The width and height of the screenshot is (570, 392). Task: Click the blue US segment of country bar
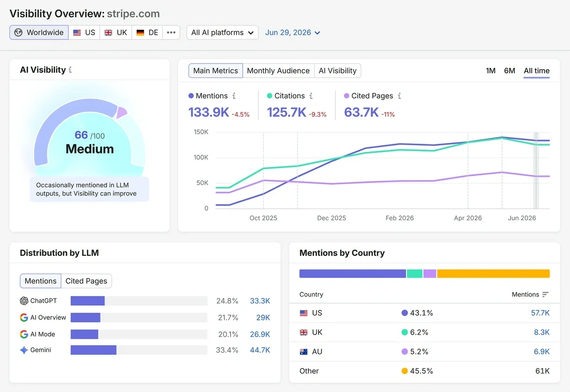pyautogui.click(x=353, y=274)
